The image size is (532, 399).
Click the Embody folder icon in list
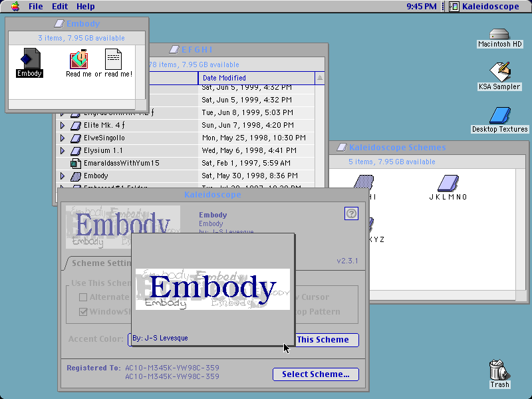click(x=76, y=176)
